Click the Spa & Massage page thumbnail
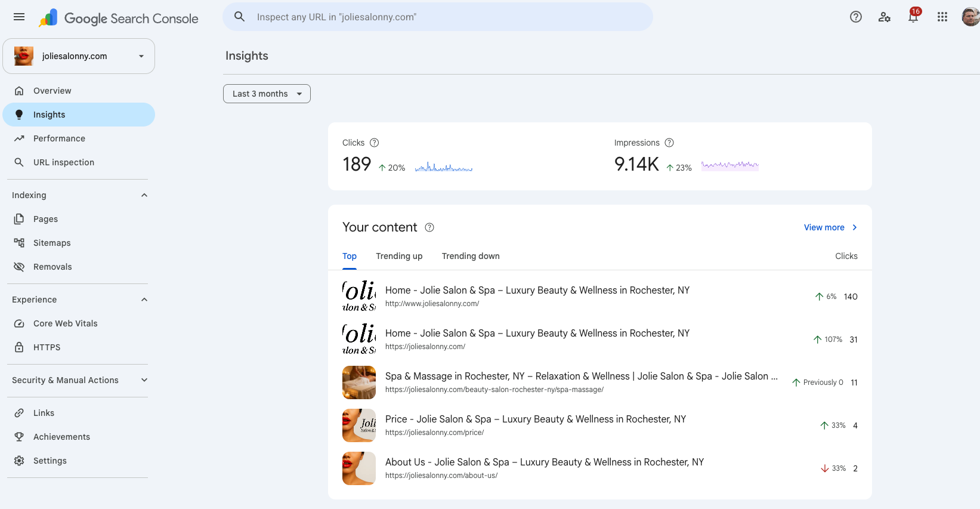Image resolution: width=980 pixels, height=509 pixels. tap(359, 382)
